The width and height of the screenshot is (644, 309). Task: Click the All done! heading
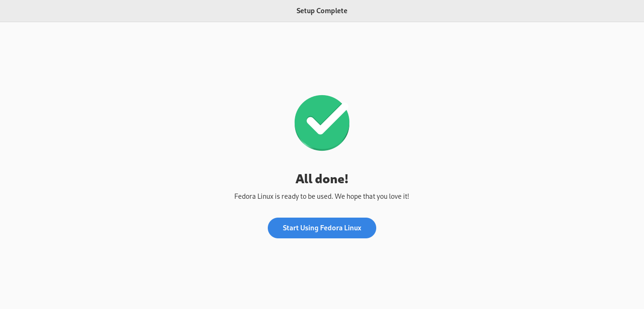click(x=322, y=179)
